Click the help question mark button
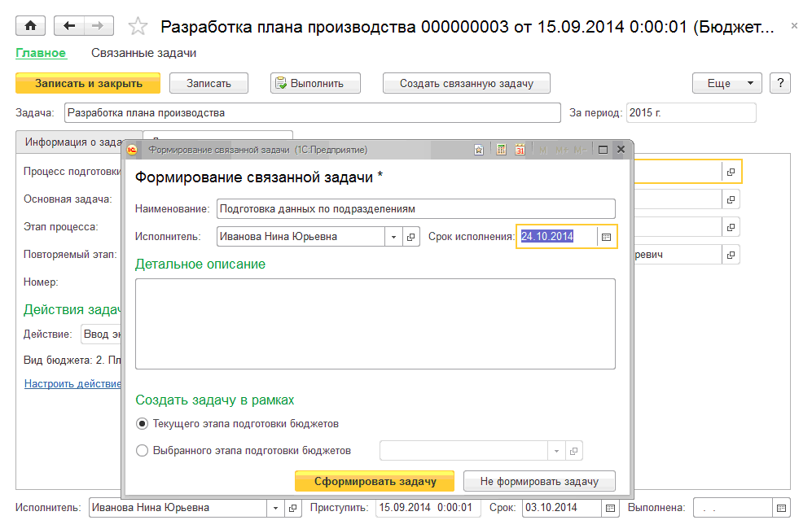Screen dimensions: 812x529 pos(779,83)
